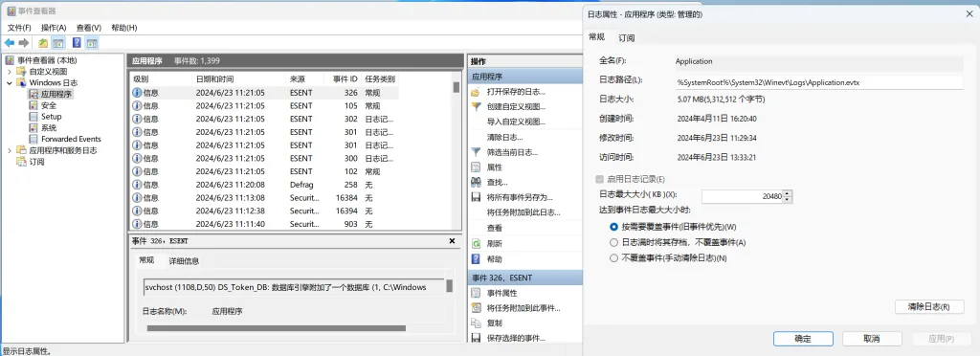Sort by the 事件 ID column header
Viewport: 980px width, 356px height.
(x=343, y=79)
